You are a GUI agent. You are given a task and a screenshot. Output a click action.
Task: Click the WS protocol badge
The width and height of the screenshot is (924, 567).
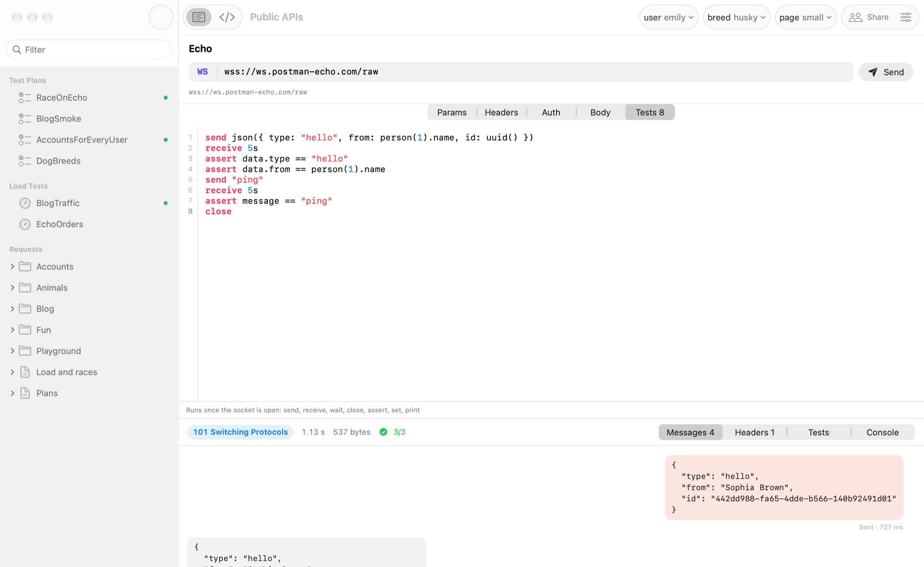click(203, 72)
